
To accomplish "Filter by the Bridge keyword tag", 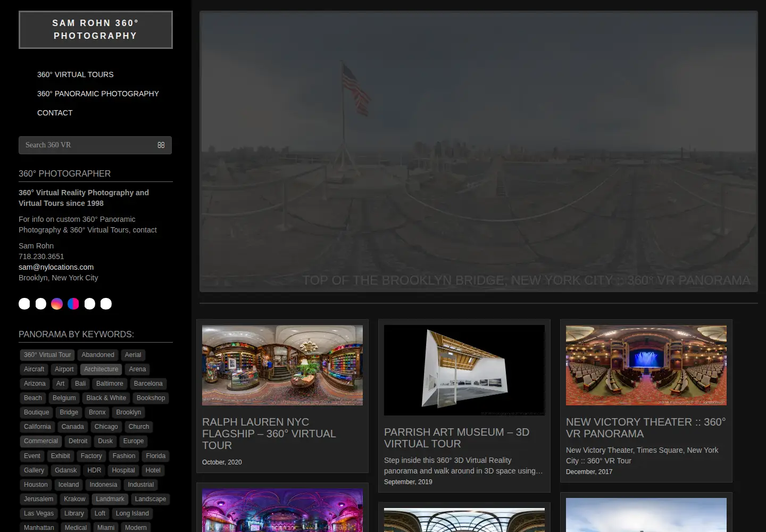I will click(69, 412).
